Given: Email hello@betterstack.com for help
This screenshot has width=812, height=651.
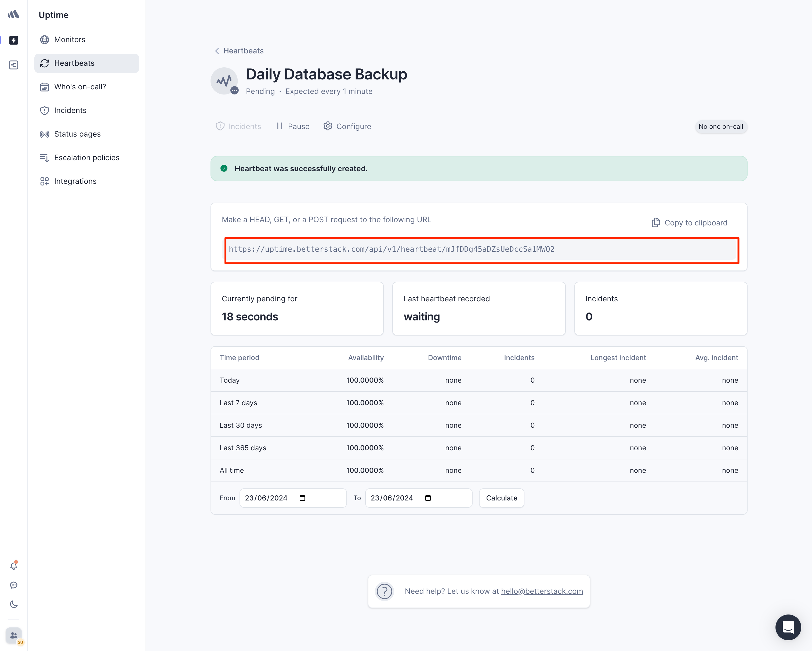Looking at the screenshot, I should point(542,591).
